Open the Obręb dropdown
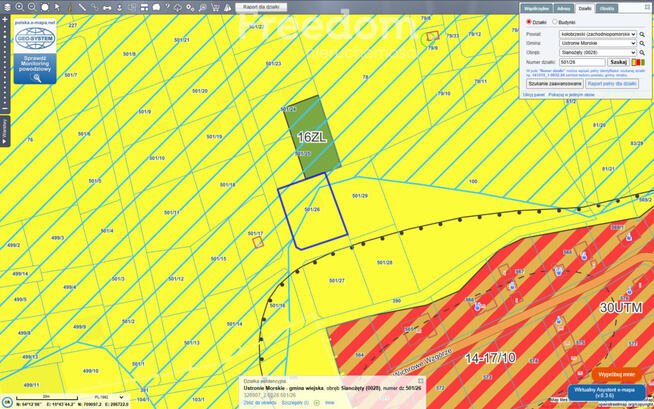Viewport: 654px width, 409px height. coord(597,52)
